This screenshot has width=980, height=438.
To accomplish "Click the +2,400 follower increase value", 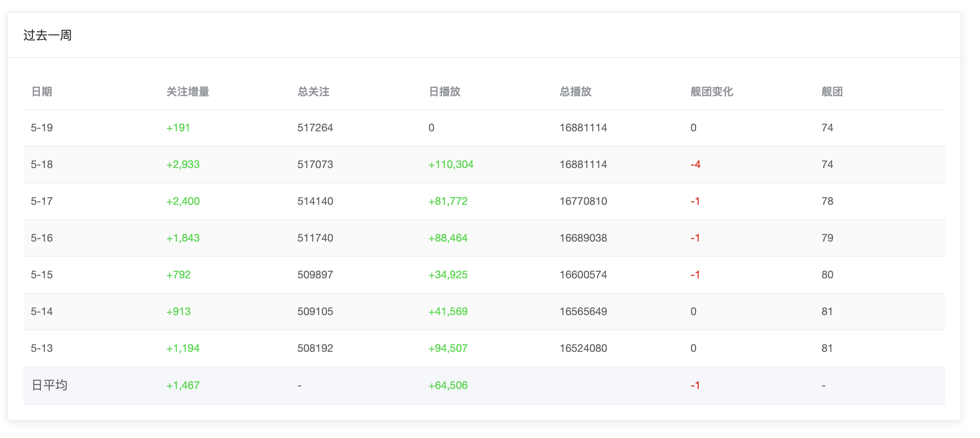I will 183,201.
